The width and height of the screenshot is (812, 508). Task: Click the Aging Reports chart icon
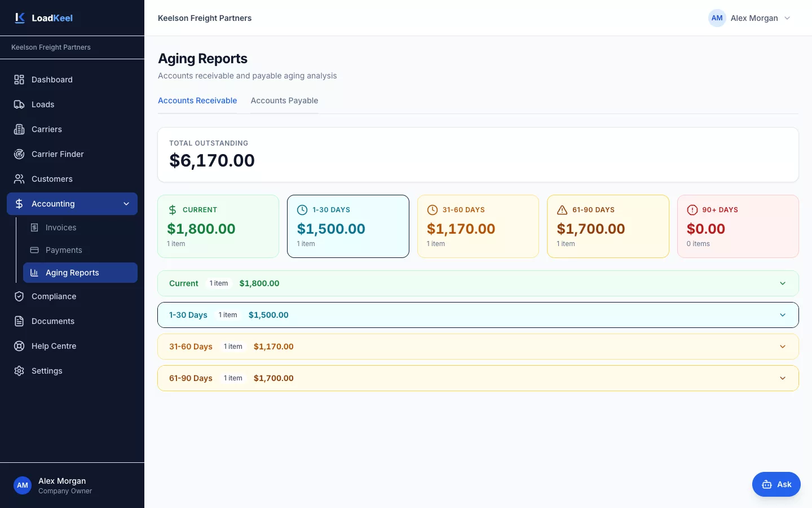pos(34,273)
